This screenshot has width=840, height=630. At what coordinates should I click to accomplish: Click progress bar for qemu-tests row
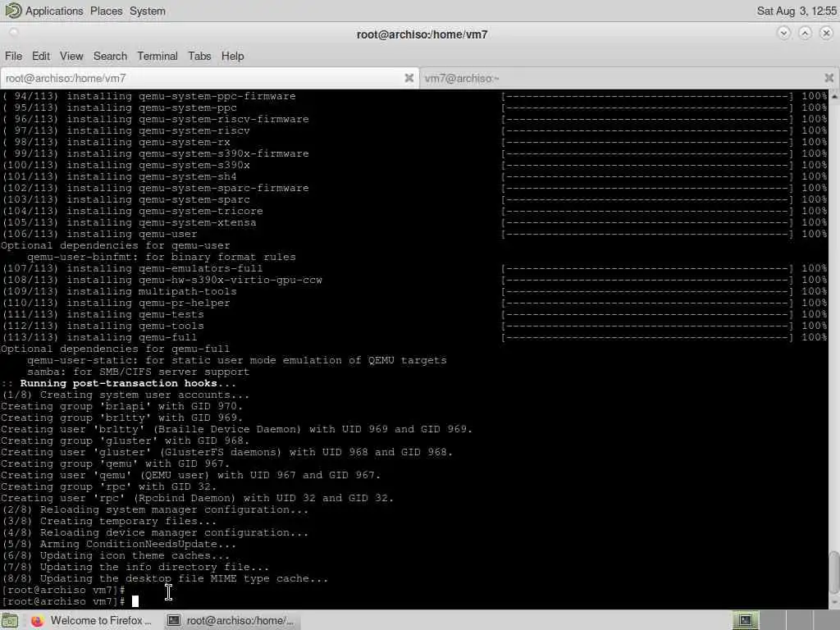(x=646, y=314)
